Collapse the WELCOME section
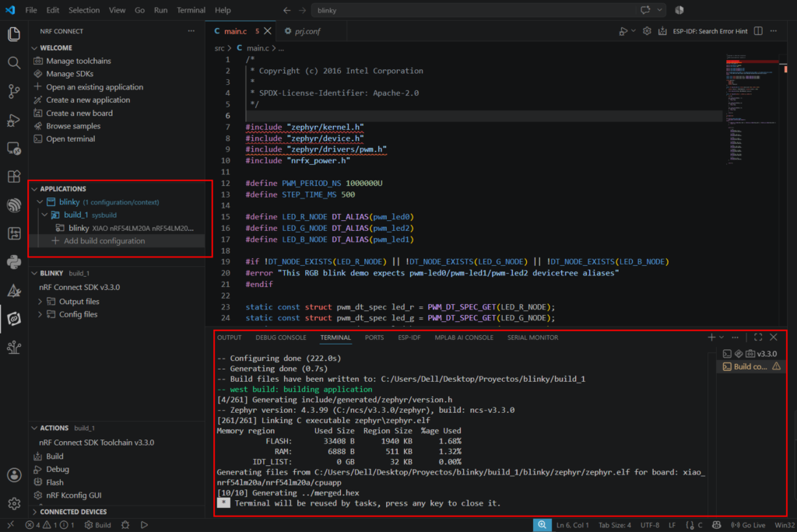Screen dimensions: 797x532 pos(34,47)
